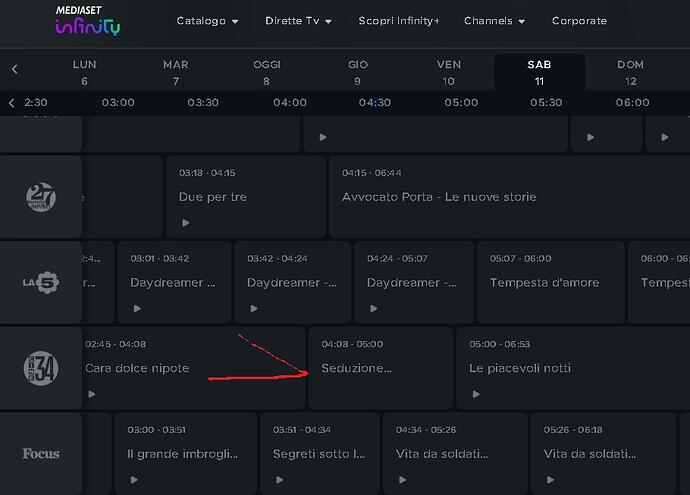Screen dimensions: 690x495
Task: Open the Seduzione... program card
Action: (381, 368)
